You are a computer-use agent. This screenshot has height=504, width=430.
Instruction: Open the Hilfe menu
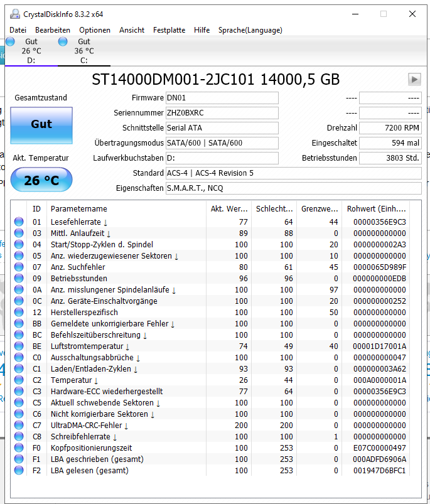click(x=202, y=30)
